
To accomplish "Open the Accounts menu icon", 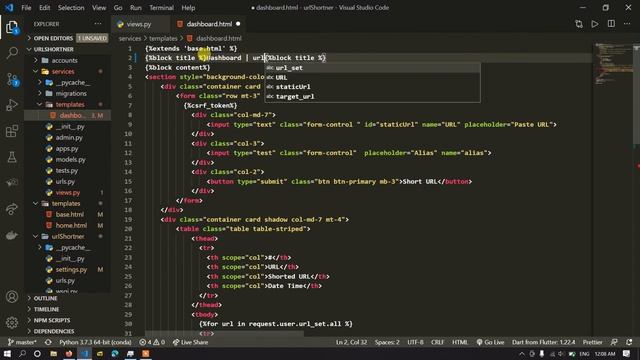I will click(x=12, y=297).
